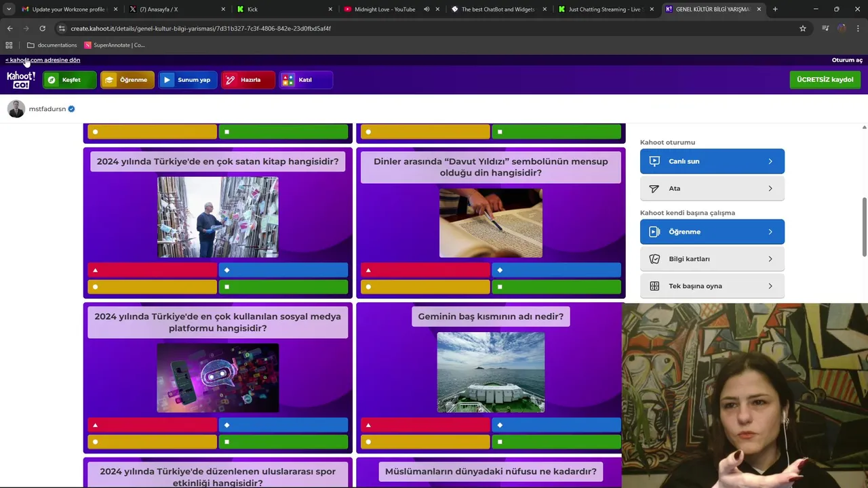
Task: Click the Torah scroll image thumbnail
Action: click(x=491, y=223)
